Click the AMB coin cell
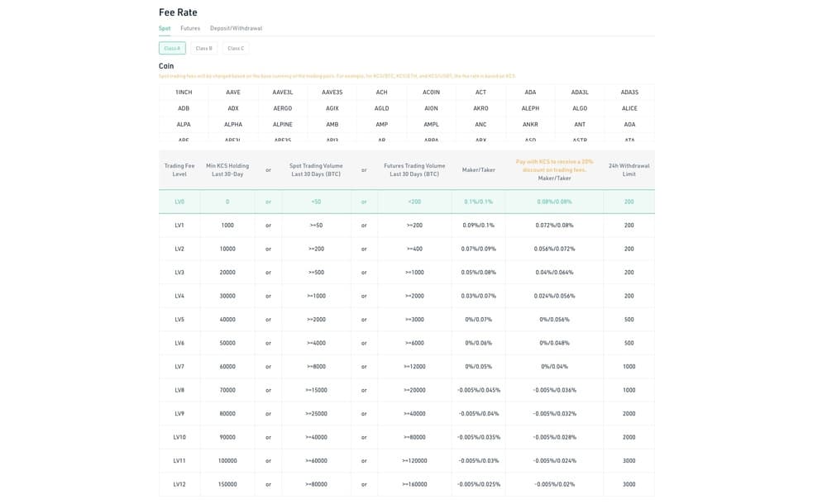The width and height of the screenshot is (827, 504). coord(332,125)
